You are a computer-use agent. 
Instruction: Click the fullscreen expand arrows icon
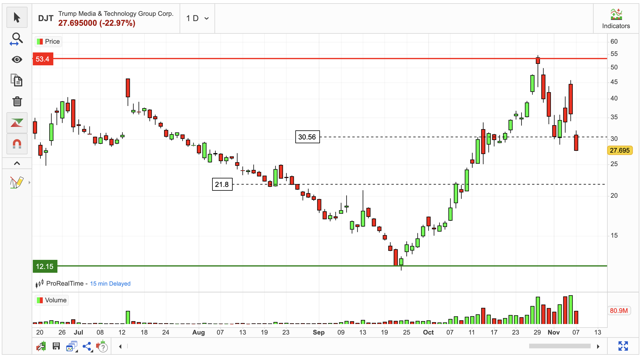coord(623,346)
